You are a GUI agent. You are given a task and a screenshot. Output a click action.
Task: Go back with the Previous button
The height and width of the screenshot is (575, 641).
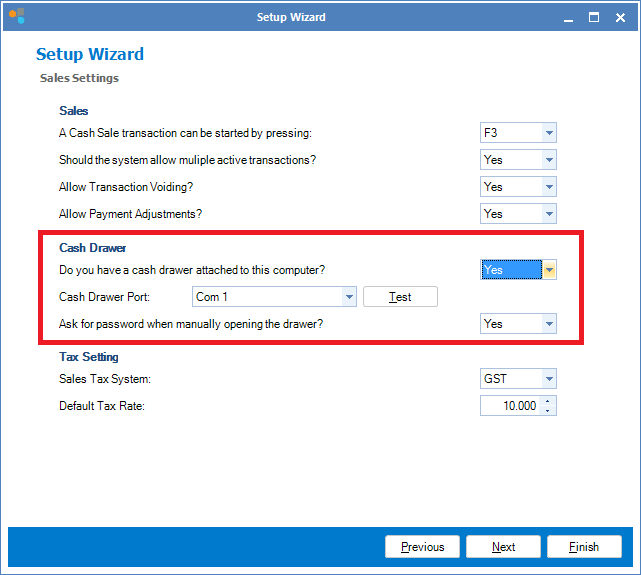point(422,547)
